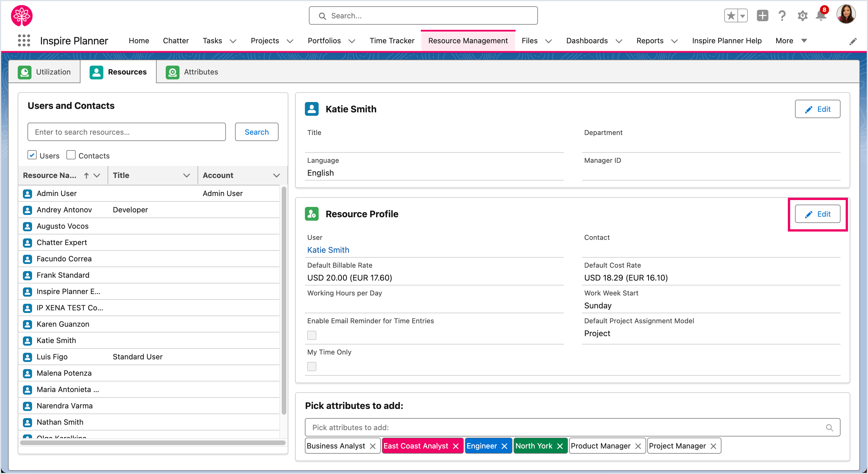Click the Pick attributes to add field
Screen dimensions: 868x474
pos(572,428)
